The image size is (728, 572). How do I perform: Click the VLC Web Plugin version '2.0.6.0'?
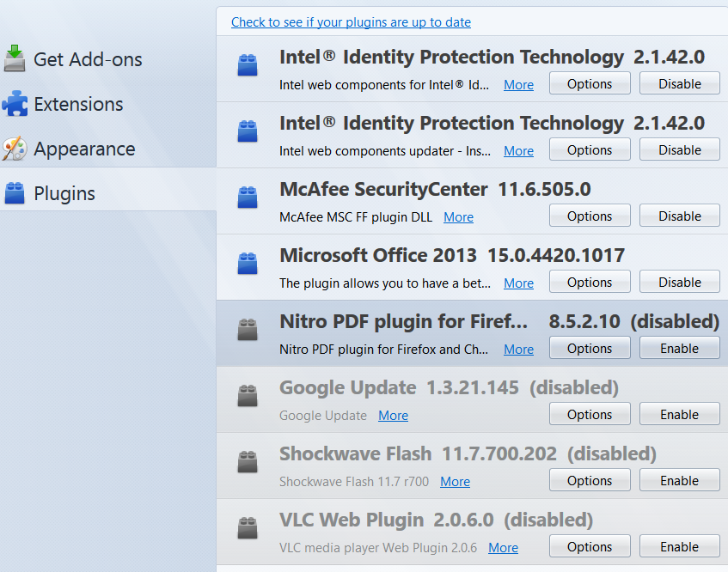(x=464, y=520)
